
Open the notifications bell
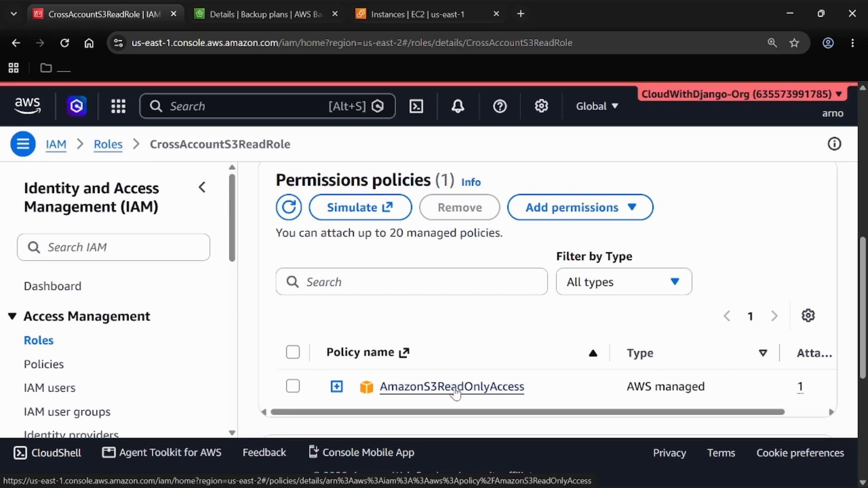458,106
